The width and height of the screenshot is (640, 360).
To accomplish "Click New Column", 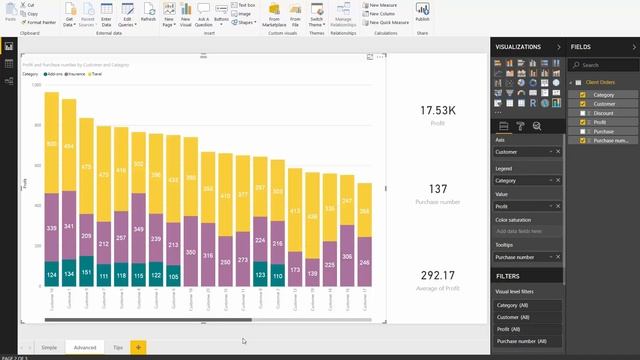I will (x=378, y=13).
